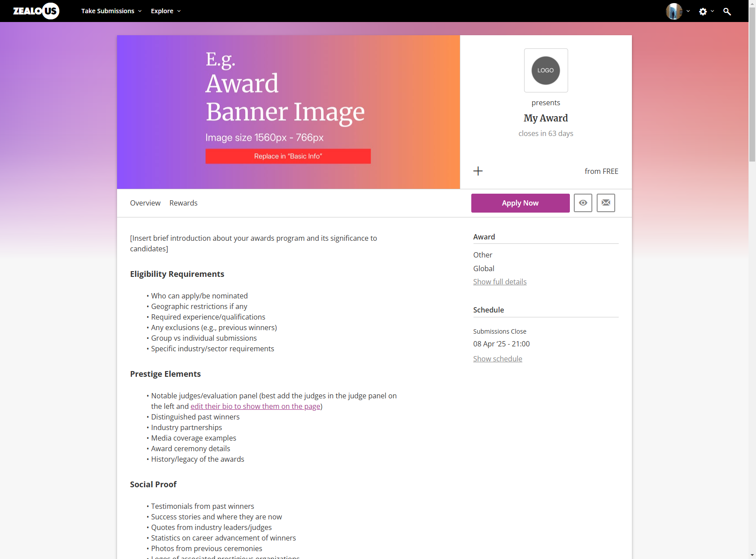756x559 pixels.
Task: Click the envelope message icon button
Action: 606,203
